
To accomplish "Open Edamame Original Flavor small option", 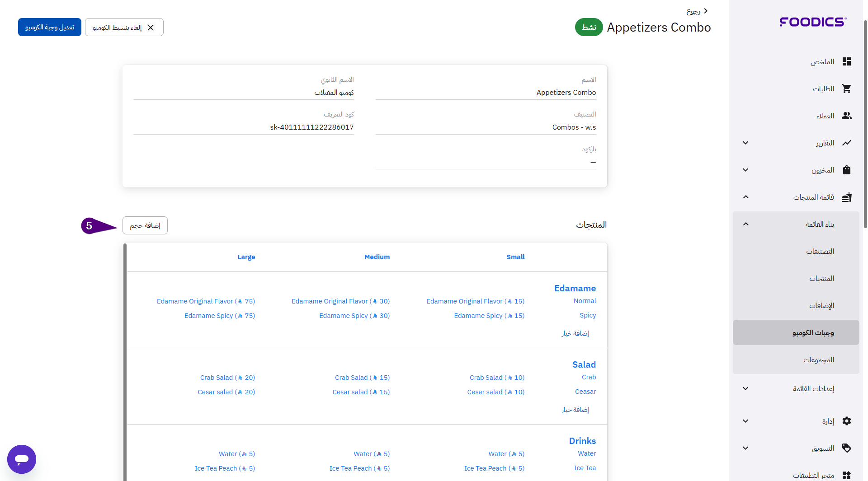I will click(475, 301).
